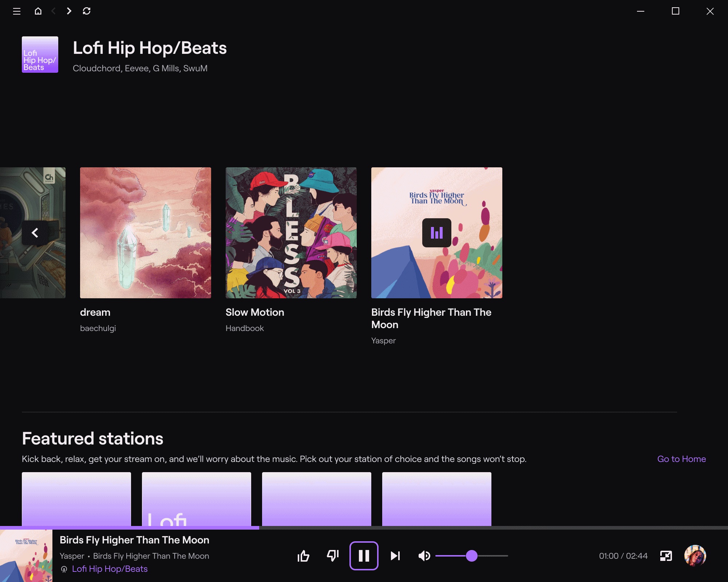728x582 pixels.
Task: Reload the page with refresh icon
Action: [x=87, y=11]
